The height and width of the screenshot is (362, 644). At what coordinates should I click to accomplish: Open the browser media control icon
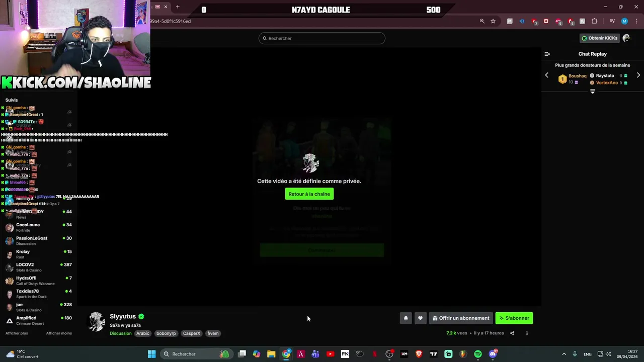coord(612,21)
